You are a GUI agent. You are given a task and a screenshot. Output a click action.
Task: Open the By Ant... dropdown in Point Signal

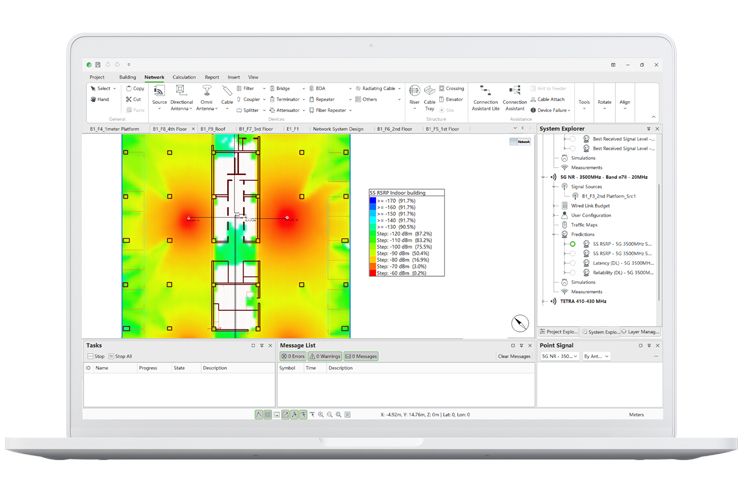coord(596,356)
